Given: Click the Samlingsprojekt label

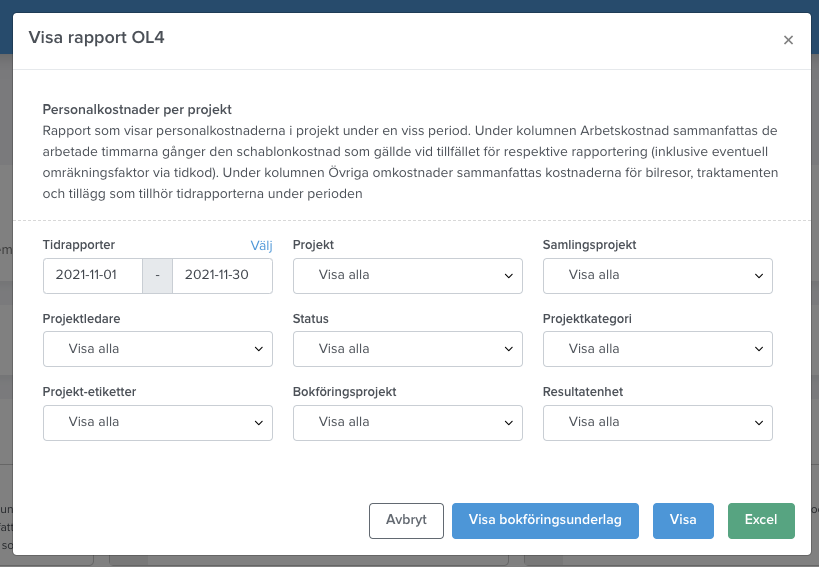Looking at the screenshot, I should click(590, 245).
